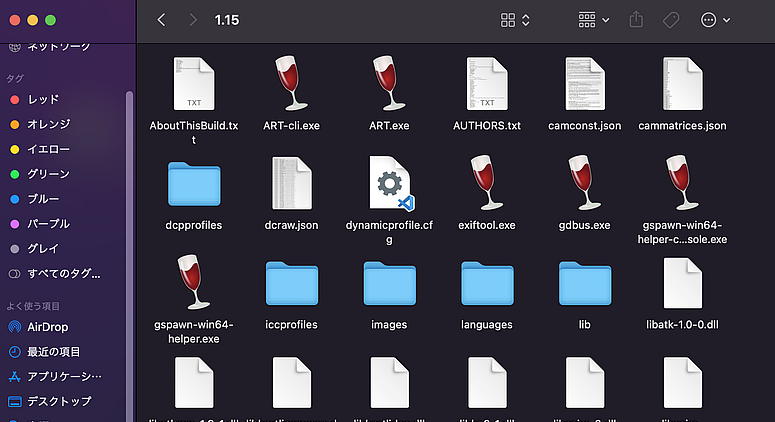Select the AboutThisBuild.txt file icon
Viewport: 775px width, 422px height.
click(x=194, y=84)
